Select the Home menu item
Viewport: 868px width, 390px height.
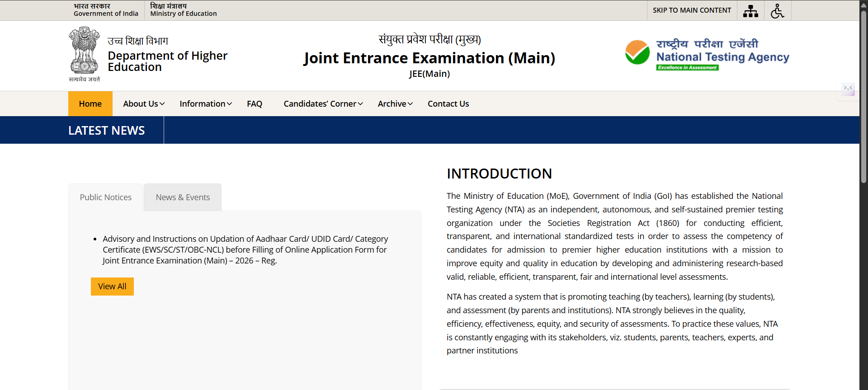[x=90, y=103]
